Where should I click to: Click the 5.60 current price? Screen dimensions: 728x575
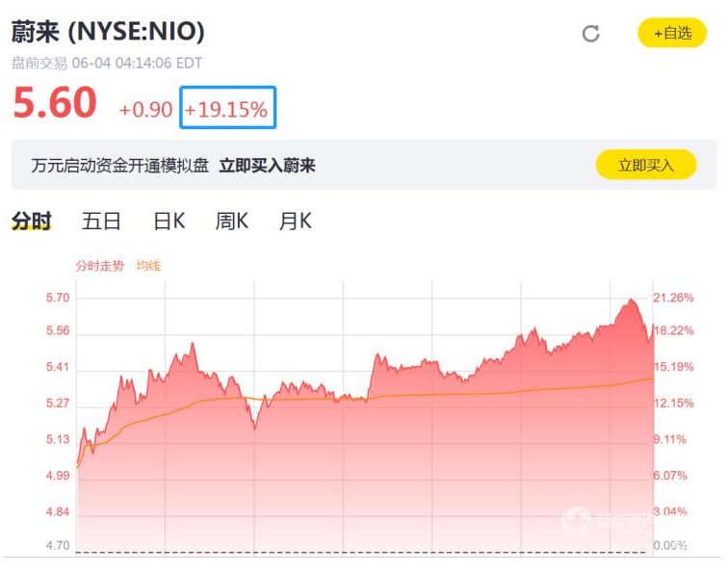pos(55,103)
